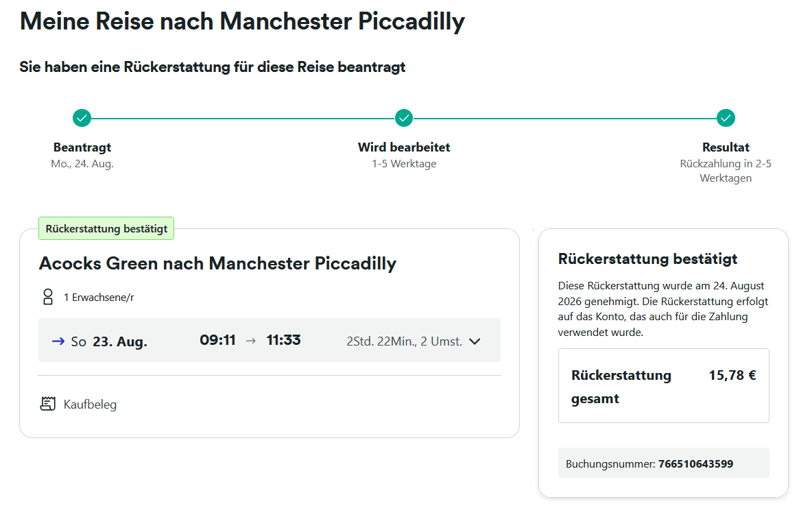812x506 pixels.
Task: Click the 1 Erwachsene/r passenger text
Action: 99,298
